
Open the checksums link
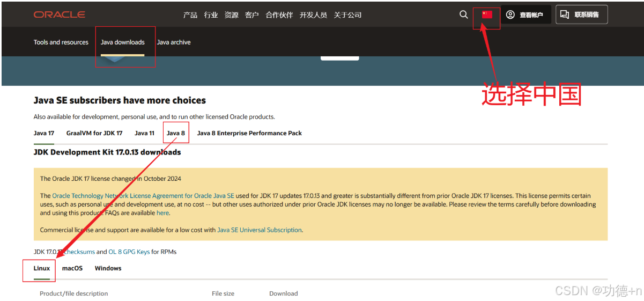[x=79, y=252]
